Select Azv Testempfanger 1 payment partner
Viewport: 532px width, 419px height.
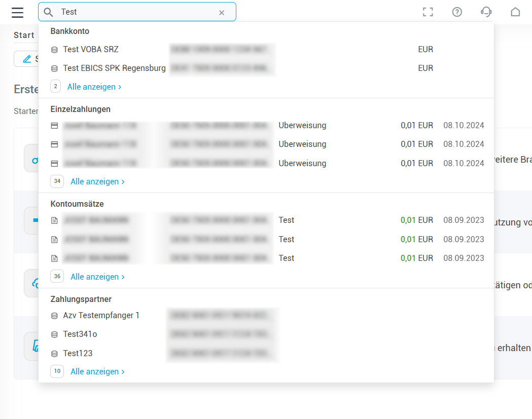(101, 316)
